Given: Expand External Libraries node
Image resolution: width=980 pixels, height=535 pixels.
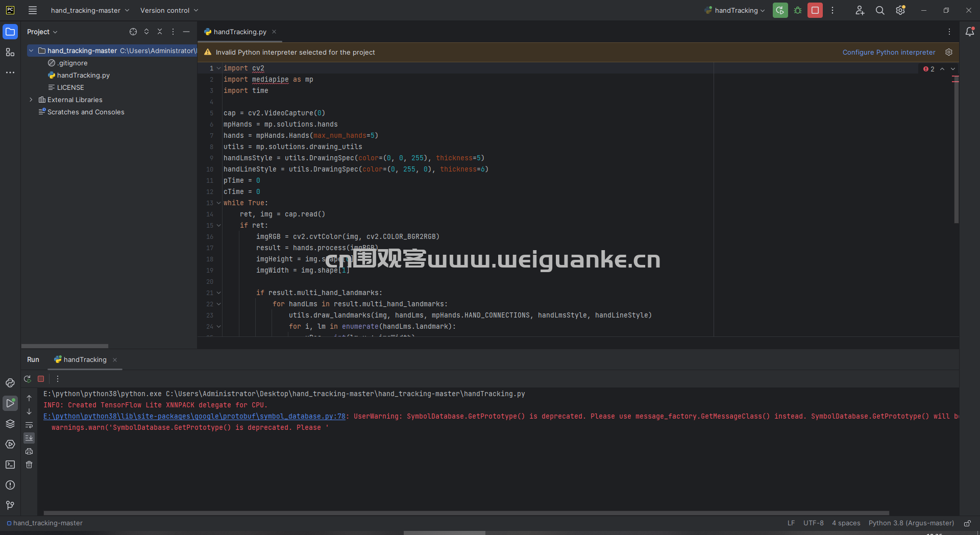Looking at the screenshot, I should tap(31, 100).
